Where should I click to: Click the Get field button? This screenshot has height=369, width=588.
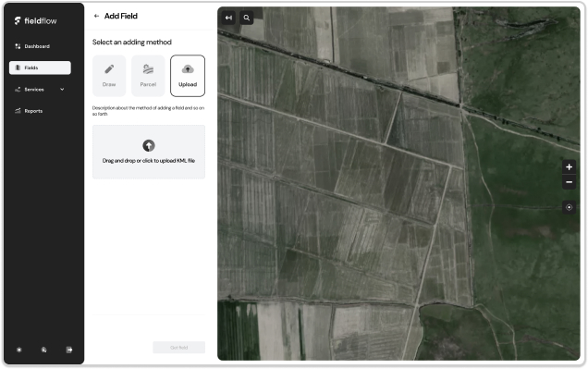coord(178,347)
